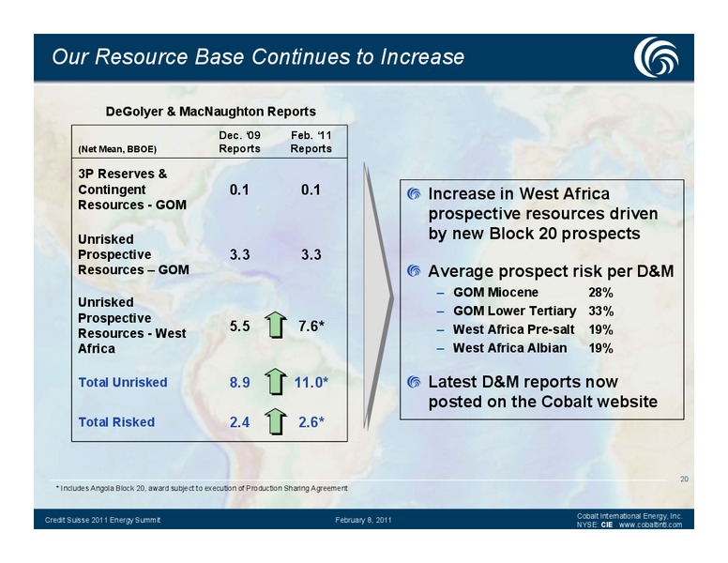The width and height of the screenshot is (728, 563).
Task: Click 'Latest D&M reports now posted' bullet text
Action: 543,391
